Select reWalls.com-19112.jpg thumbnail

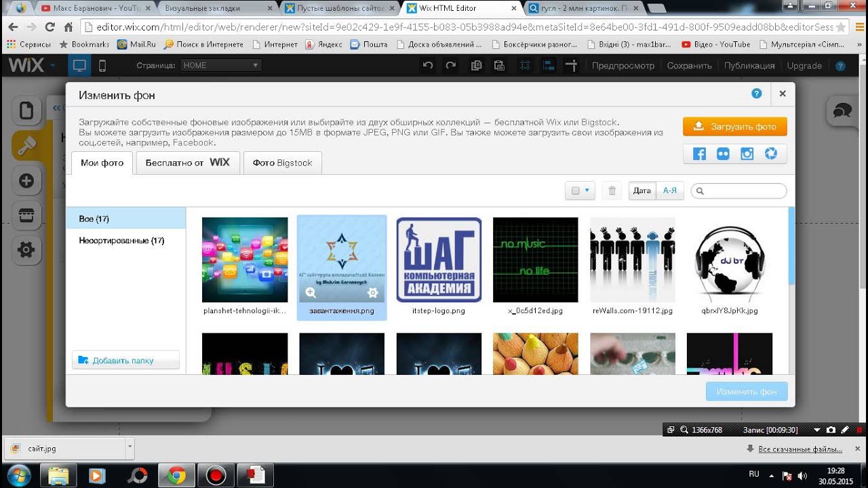coord(633,260)
